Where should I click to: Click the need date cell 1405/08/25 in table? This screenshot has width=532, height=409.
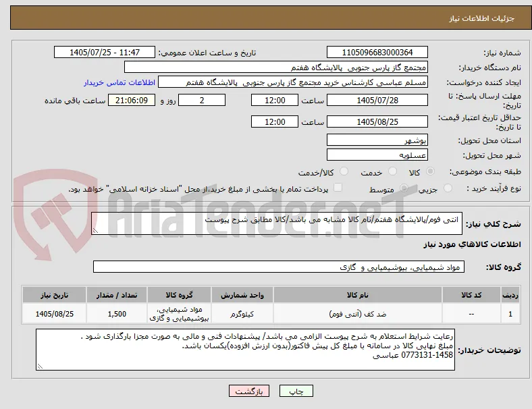(x=54, y=314)
